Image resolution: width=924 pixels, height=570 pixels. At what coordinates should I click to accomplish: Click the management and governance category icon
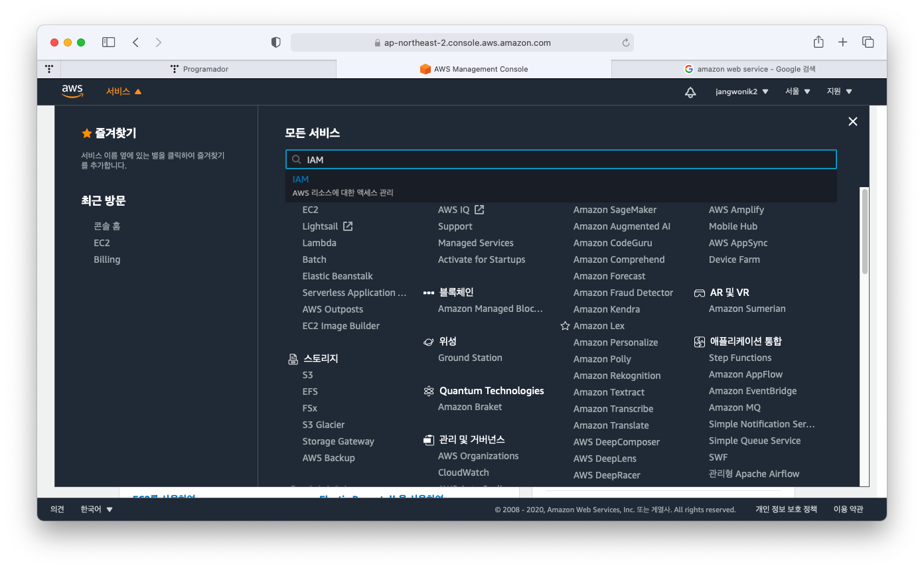pos(429,440)
